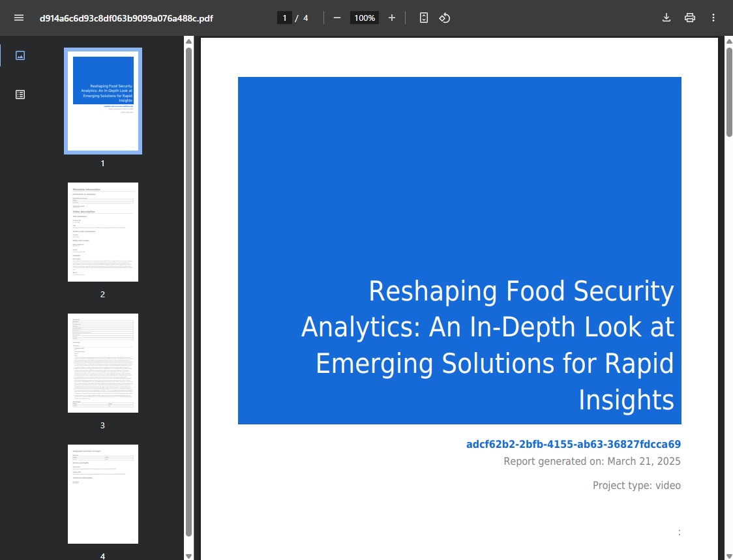Click the document scrollbar up arrow
The width and height of the screenshot is (733, 560).
point(729,41)
